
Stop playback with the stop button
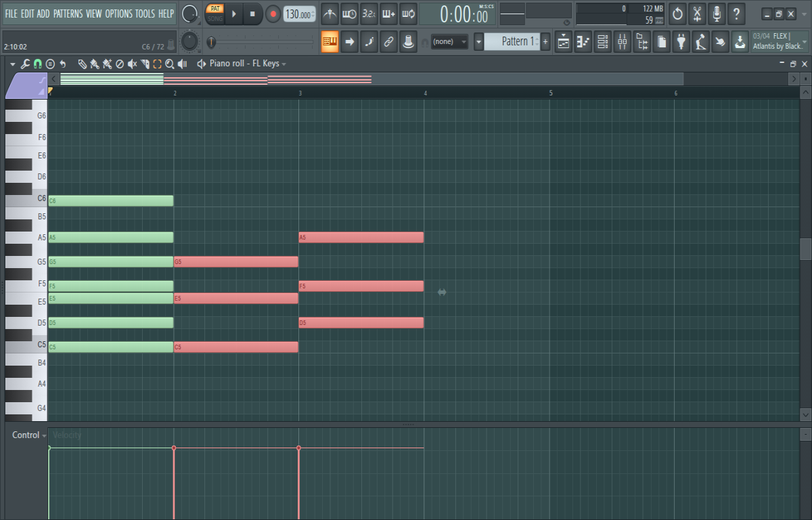coord(252,14)
